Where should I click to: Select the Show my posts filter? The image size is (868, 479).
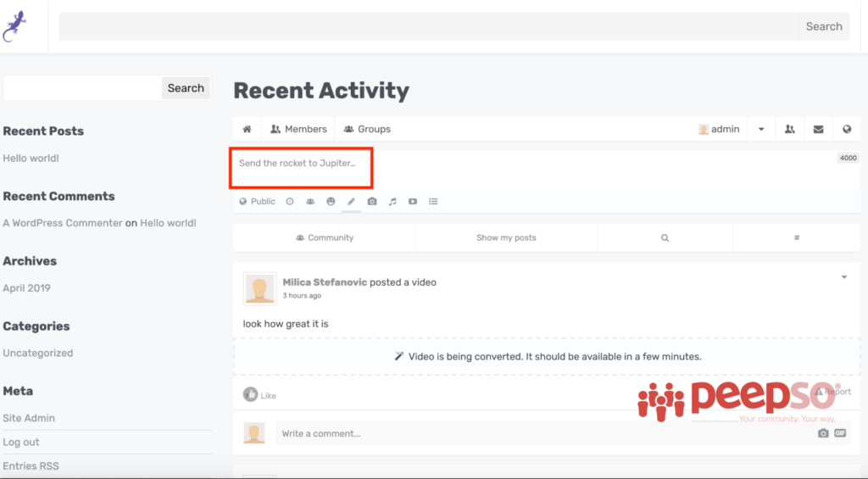pos(506,238)
